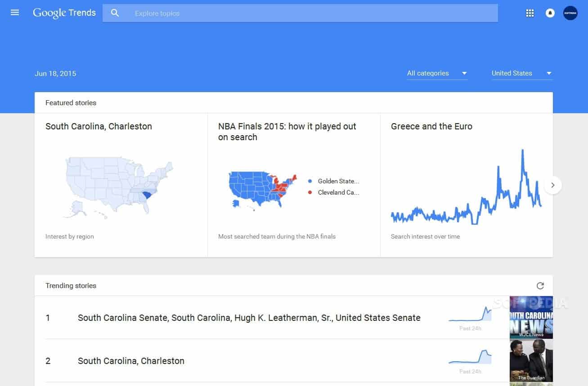Image resolution: width=588 pixels, height=386 pixels.
Task: Open the NBA Finals 2015 featured story
Action: [287, 132]
